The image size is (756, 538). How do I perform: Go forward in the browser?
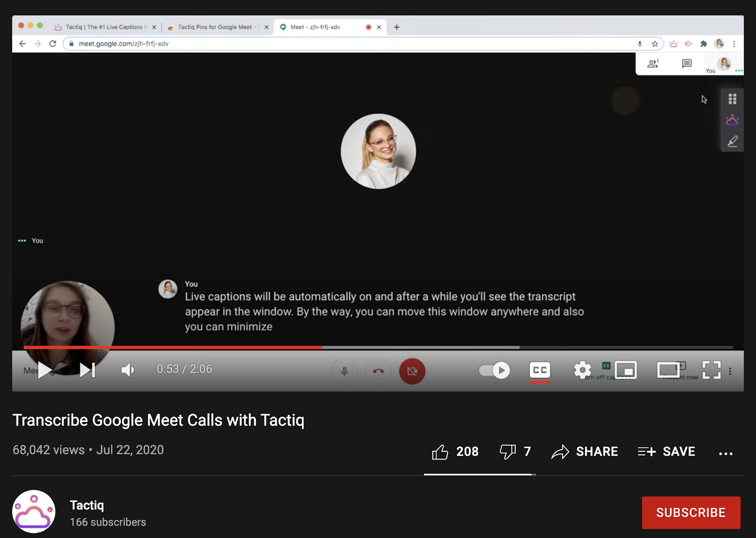pyautogui.click(x=38, y=43)
